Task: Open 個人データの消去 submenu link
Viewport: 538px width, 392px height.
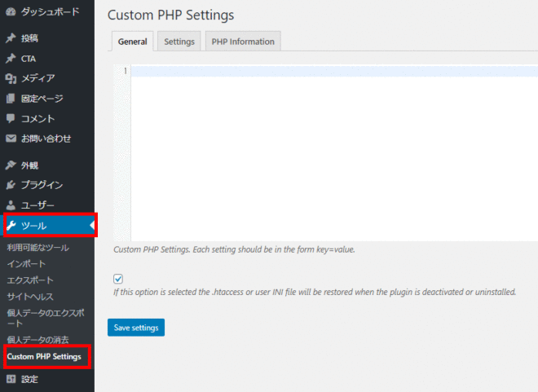Action: click(37, 340)
